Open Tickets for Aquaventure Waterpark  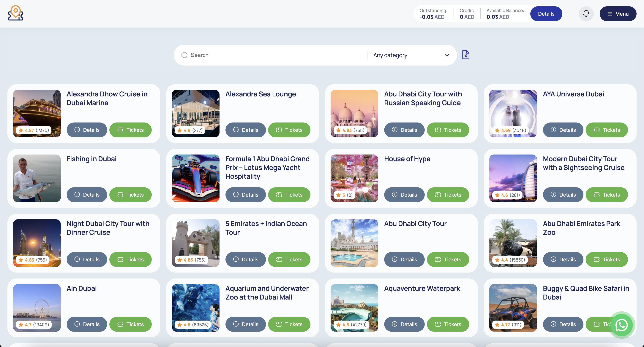tap(448, 324)
